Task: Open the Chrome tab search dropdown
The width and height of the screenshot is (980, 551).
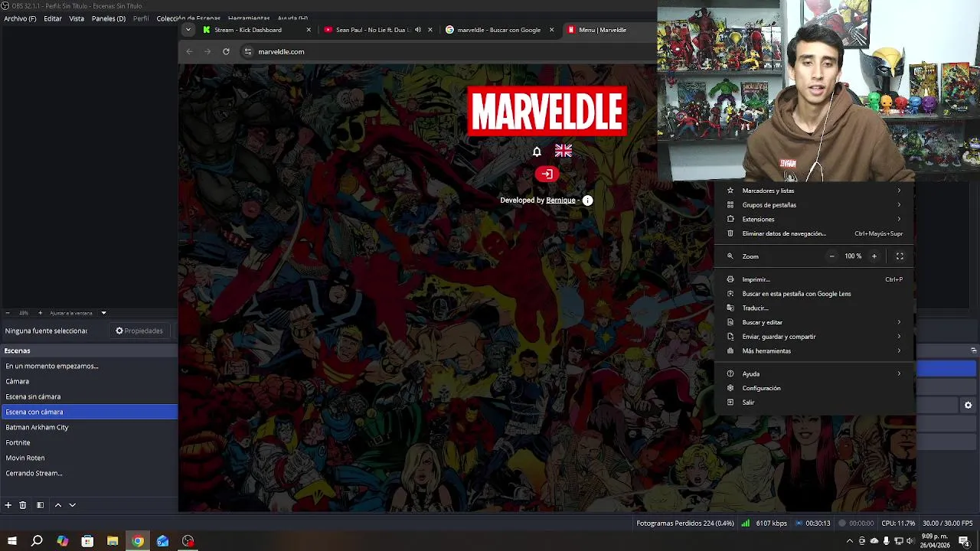Action: coord(188,30)
